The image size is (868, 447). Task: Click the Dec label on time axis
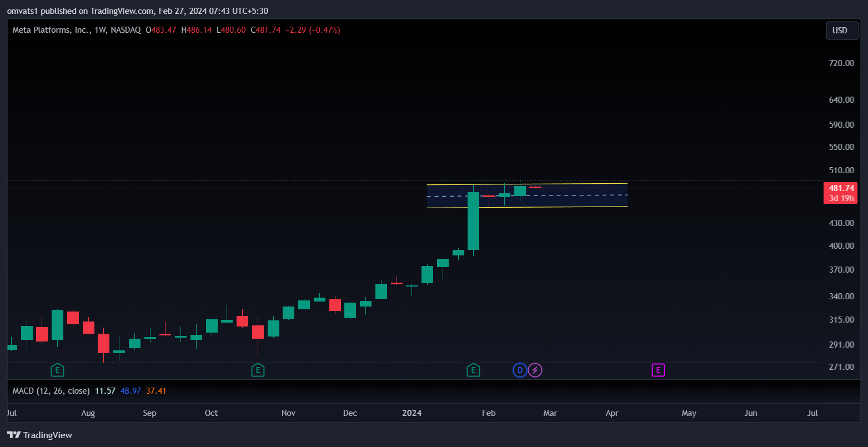click(350, 413)
